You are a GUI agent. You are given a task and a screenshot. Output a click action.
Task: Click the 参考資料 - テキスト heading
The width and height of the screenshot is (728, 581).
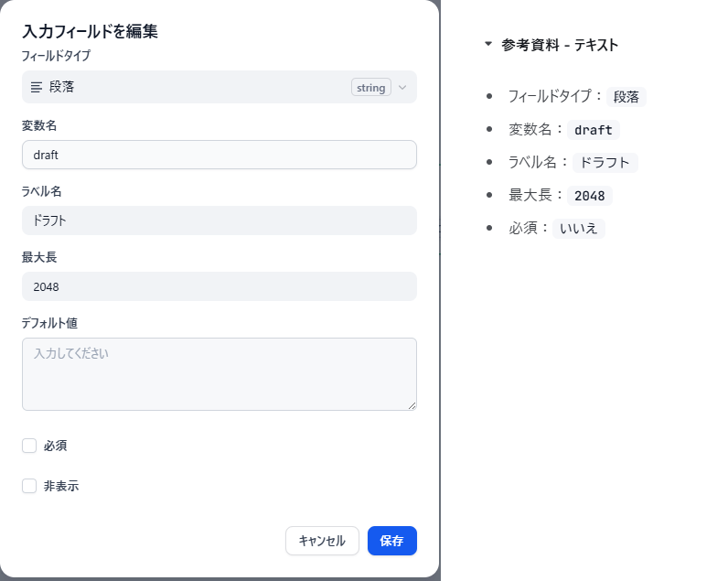(560, 45)
